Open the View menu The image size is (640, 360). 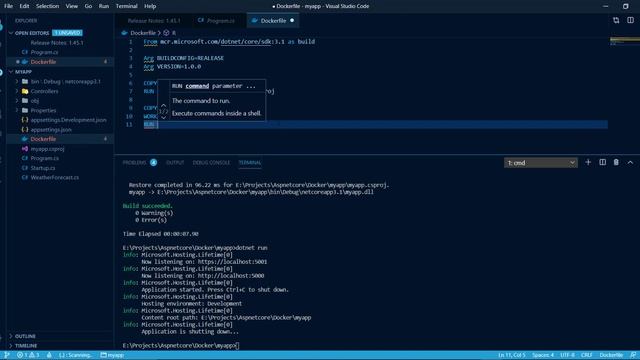pyautogui.click(x=71, y=6)
